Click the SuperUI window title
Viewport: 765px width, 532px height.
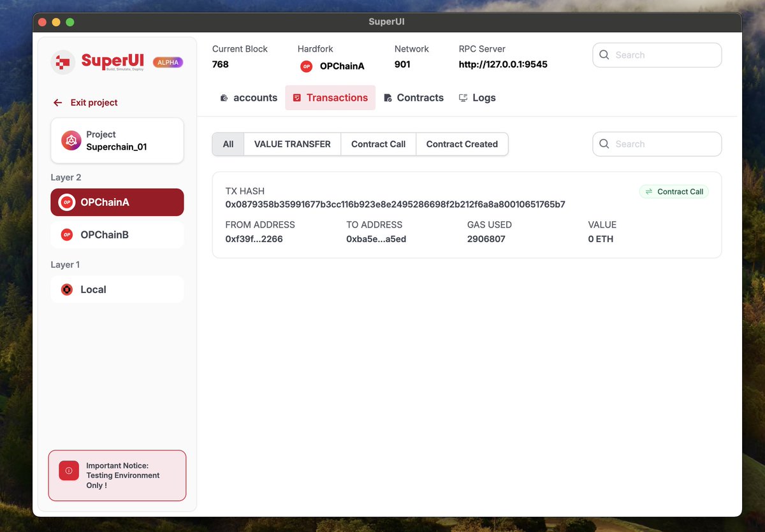tap(386, 22)
